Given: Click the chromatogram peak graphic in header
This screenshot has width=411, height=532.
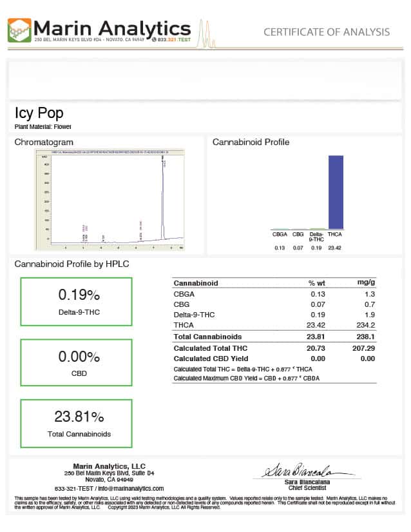Looking at the screenshot, I should tap(205, 30).
